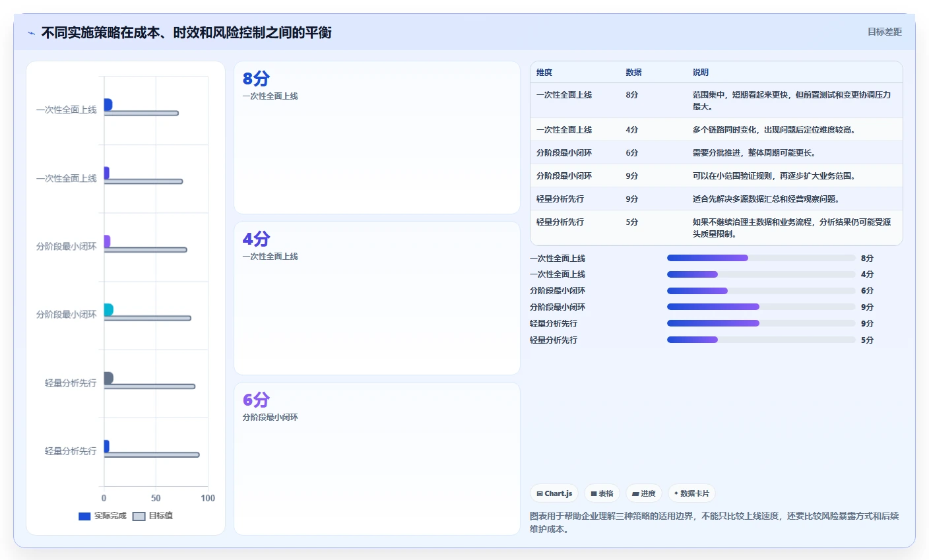Screen dimensions: 929x560
Task: Click the 轻量分析先行 9分 progress bar
Action: 761,323
